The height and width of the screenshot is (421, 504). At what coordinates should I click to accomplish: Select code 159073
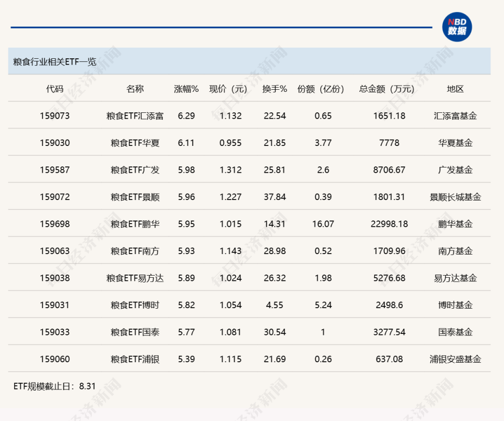[x=55, y=115]
